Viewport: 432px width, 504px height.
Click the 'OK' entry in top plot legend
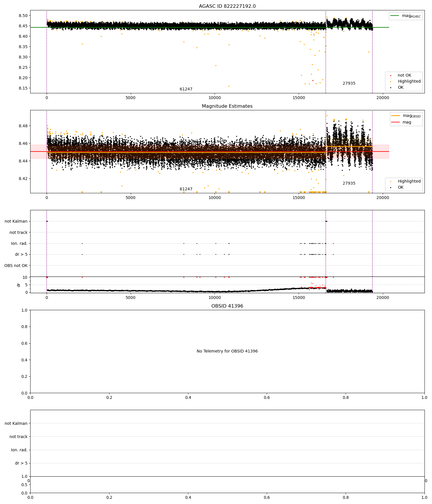[401, 87]
